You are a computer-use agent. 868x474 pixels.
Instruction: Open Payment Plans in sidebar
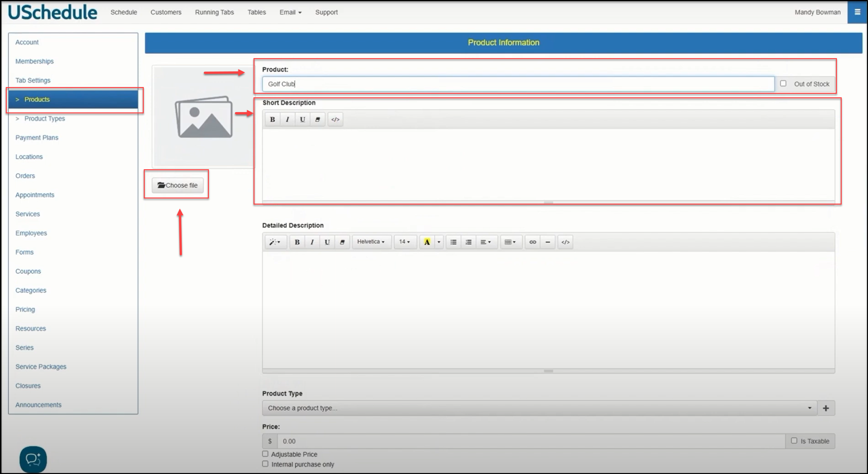pos(37,137)
